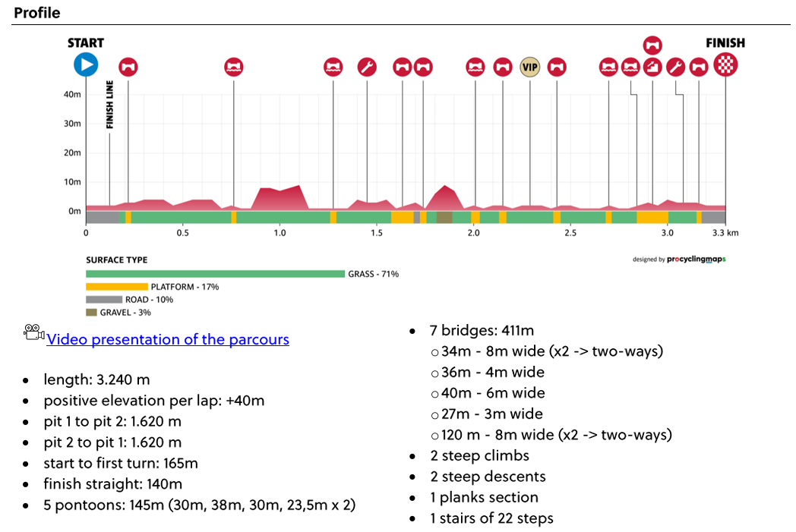Click the video camera icon beside the link
Image resolution: width=796 pixels, height=532 pixels.
pyautogui.click(x=33, y=332)
